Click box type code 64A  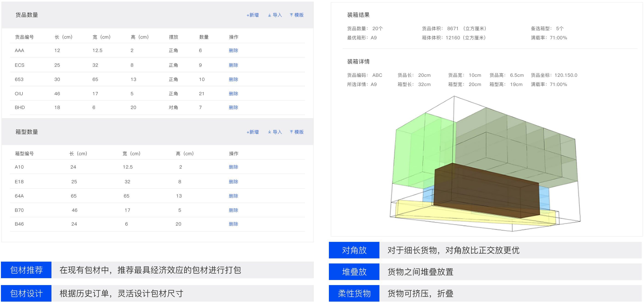(19, 196)
